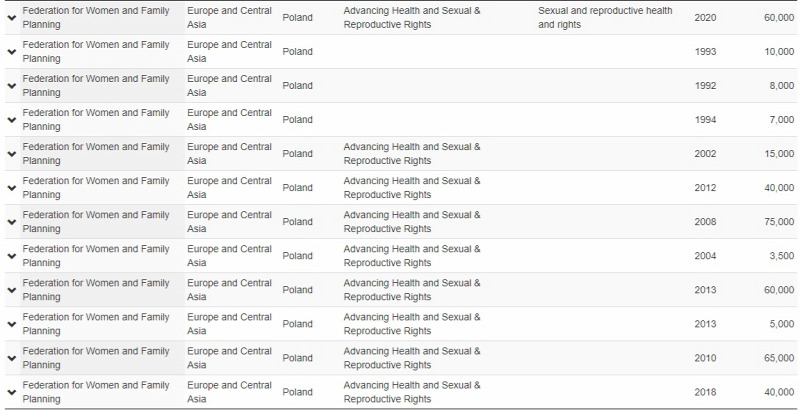
Task: Expand the 1994 grant row for 7,000
Action: pos(12,120)
